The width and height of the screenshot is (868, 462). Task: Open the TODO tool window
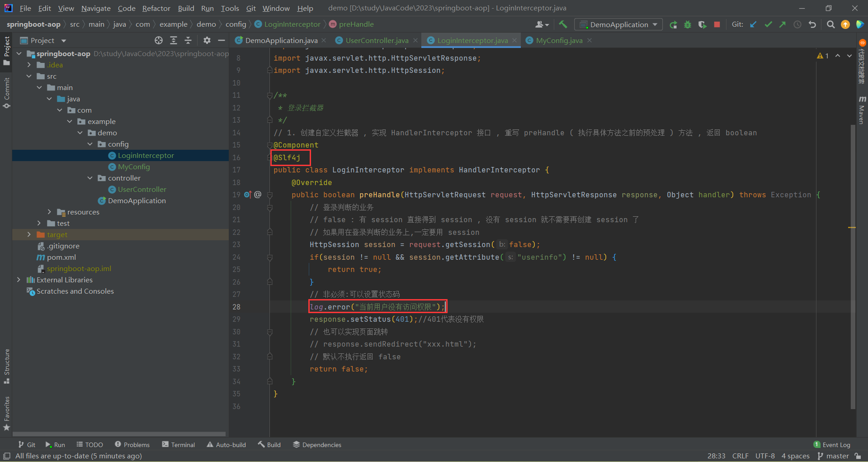[x=90, y=445]
